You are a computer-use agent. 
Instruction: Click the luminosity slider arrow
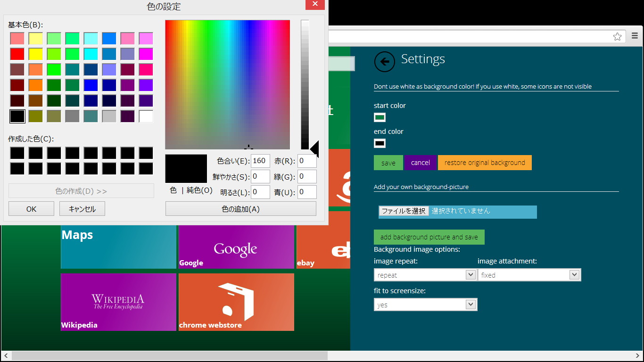[x=314, y=149]
